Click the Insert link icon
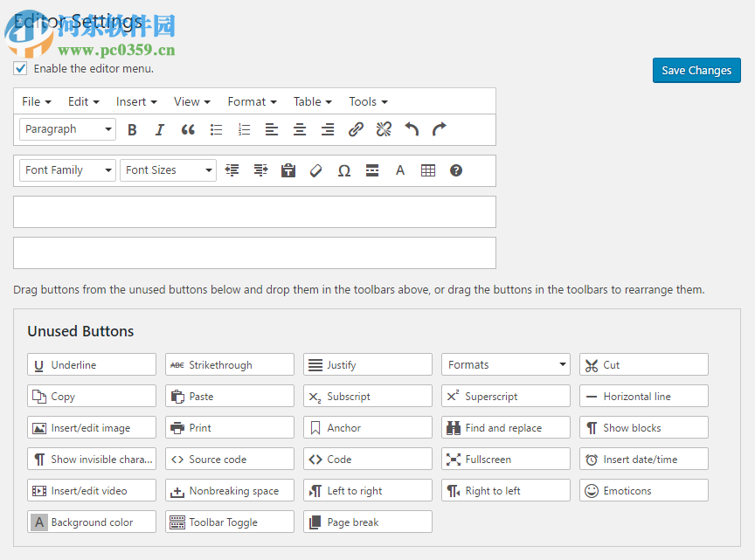Screen dimensions: 755x560 click(356, 129)
